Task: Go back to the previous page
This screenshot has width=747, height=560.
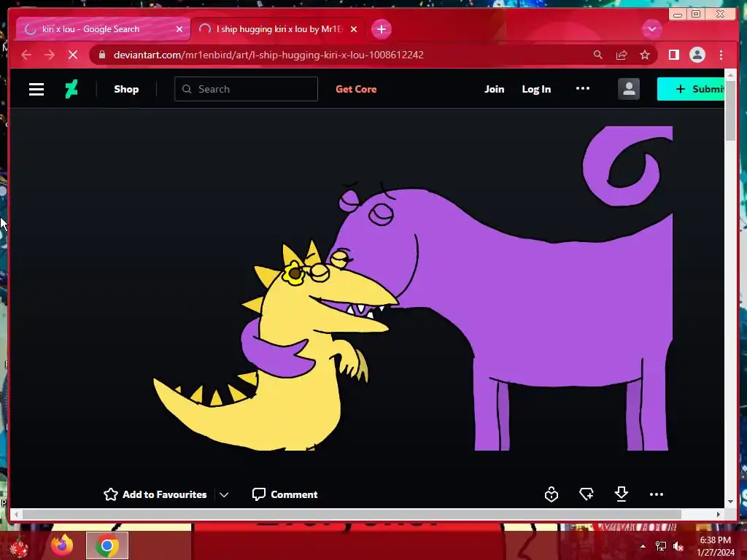Action: coord(26,55)
